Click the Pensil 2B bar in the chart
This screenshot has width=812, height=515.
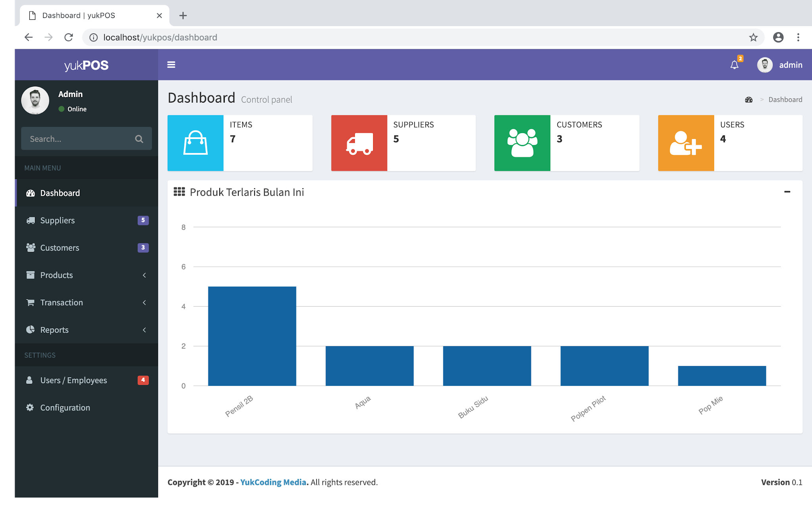252,336
